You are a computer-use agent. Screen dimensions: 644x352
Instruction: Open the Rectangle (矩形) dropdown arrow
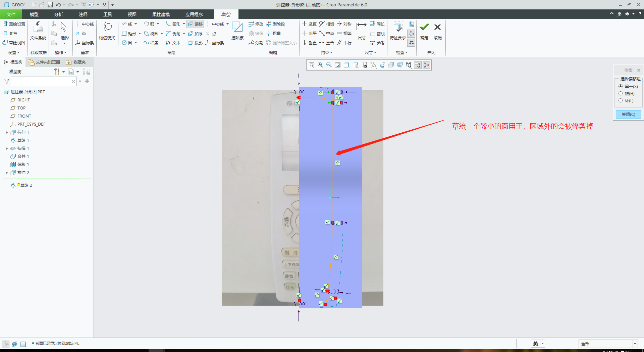click(140, 34)
